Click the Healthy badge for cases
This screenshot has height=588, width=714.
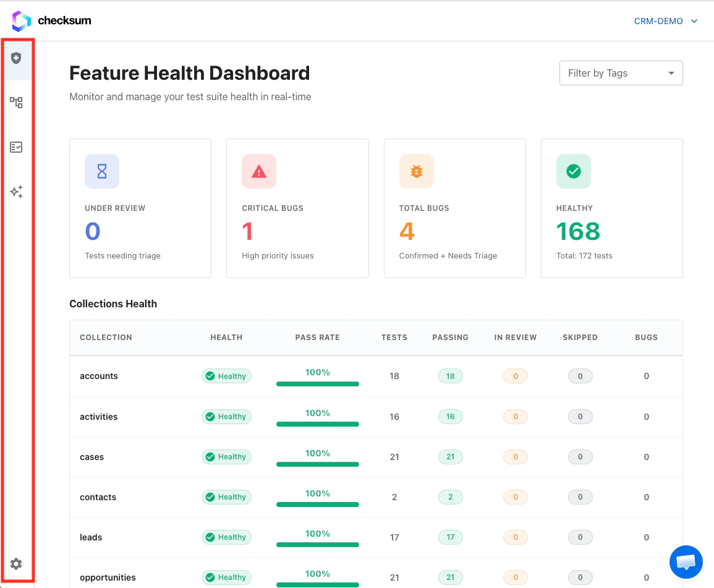[226, 457]
